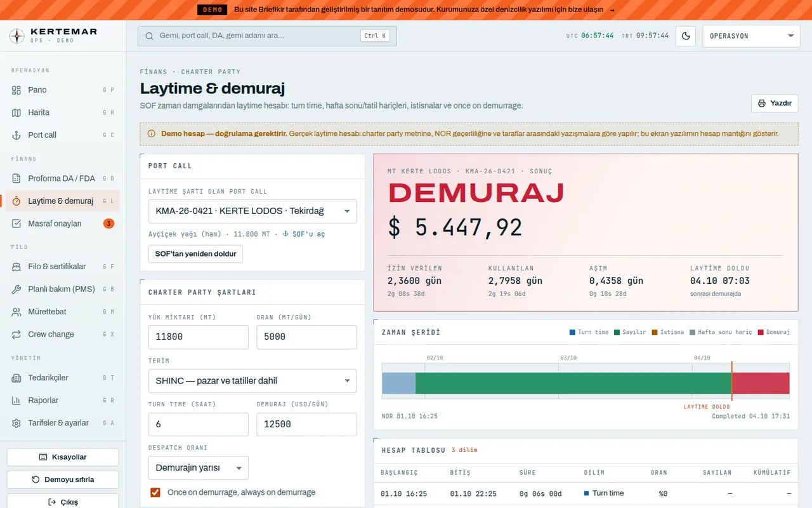Click the search magnifier icon

pos(150,36)
